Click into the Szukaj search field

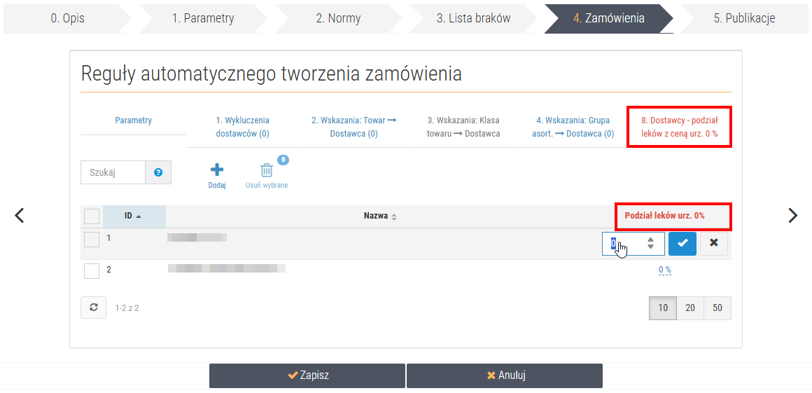coord(113,172)
